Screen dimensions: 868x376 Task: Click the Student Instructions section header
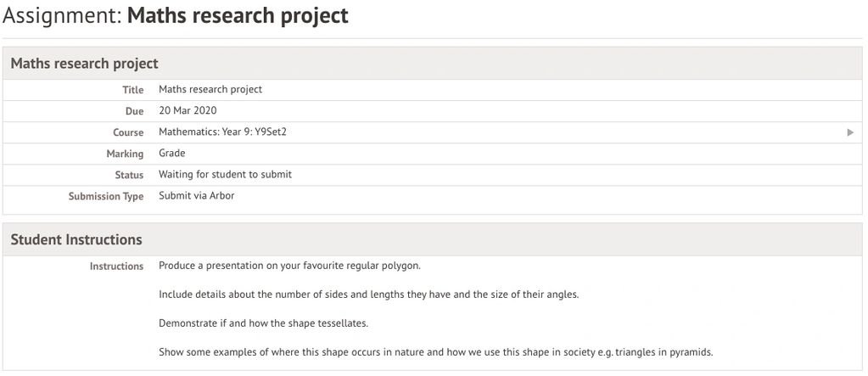[76, 239]
